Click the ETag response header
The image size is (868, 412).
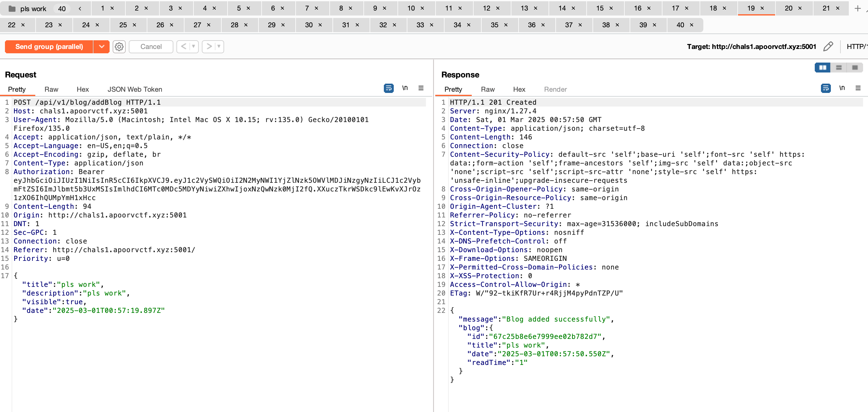tap(536, 293)
